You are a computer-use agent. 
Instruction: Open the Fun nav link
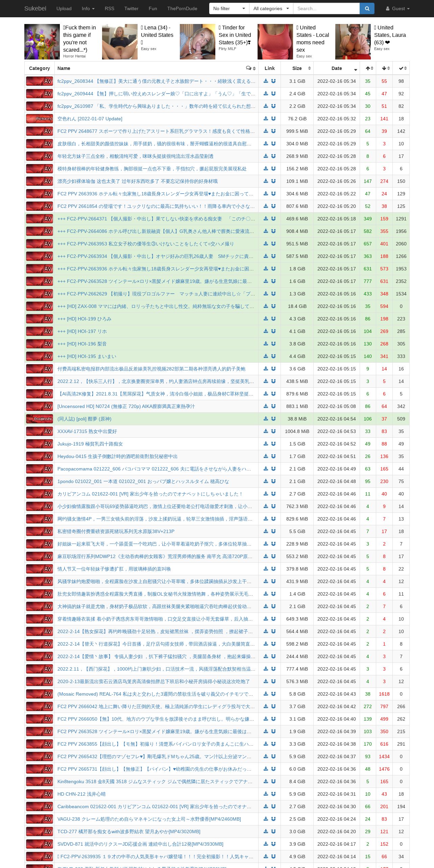click(153, 8)
